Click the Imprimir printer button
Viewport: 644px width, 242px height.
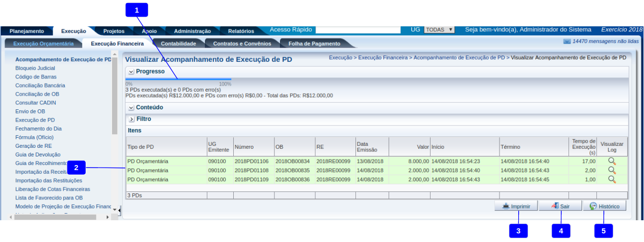pos(516,207)
